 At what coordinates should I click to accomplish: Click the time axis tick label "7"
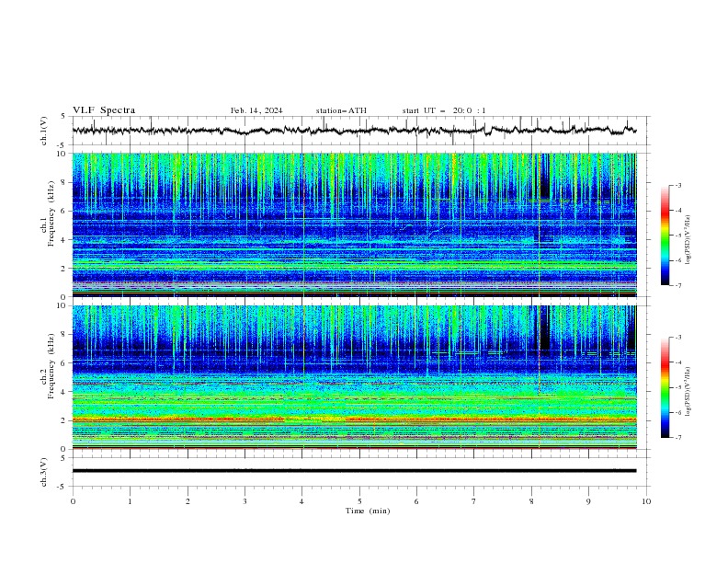pos(474,501)
